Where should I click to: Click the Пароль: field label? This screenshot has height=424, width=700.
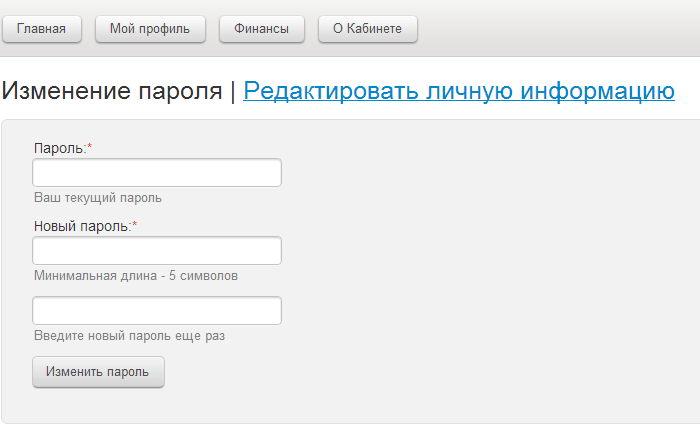point(59,148)
